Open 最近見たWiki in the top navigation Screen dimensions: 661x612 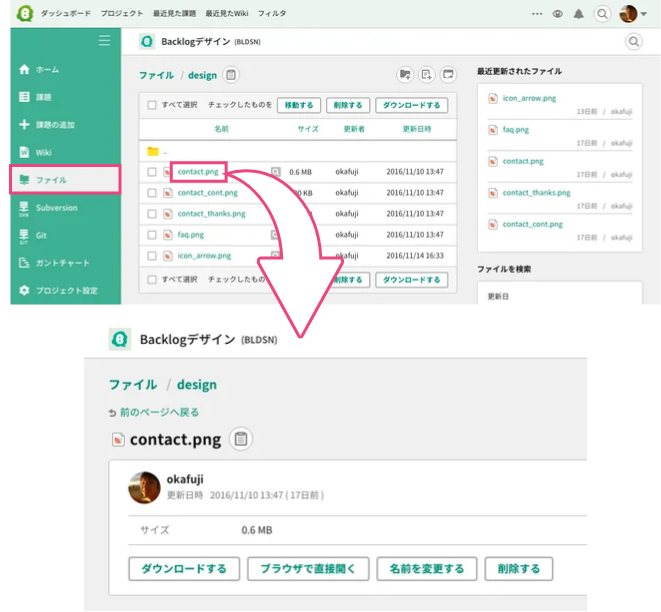(x=227, y=13)
